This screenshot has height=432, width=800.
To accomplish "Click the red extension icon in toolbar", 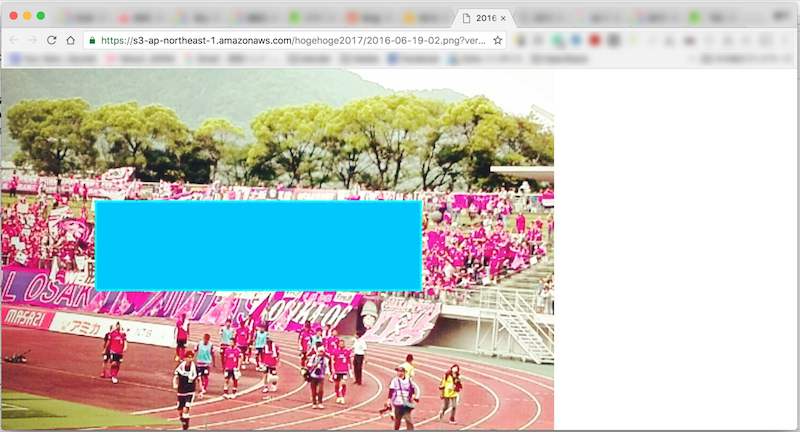I will tap(595, 40).
